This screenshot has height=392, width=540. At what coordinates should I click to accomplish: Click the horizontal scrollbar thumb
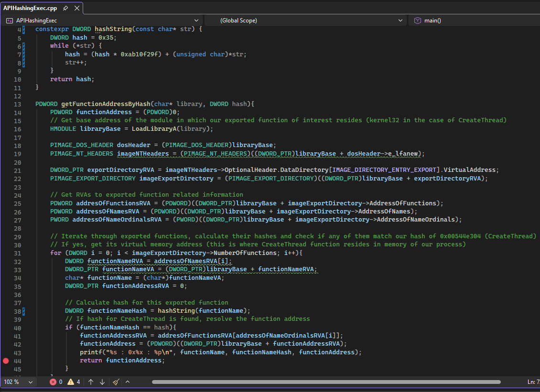326,381
